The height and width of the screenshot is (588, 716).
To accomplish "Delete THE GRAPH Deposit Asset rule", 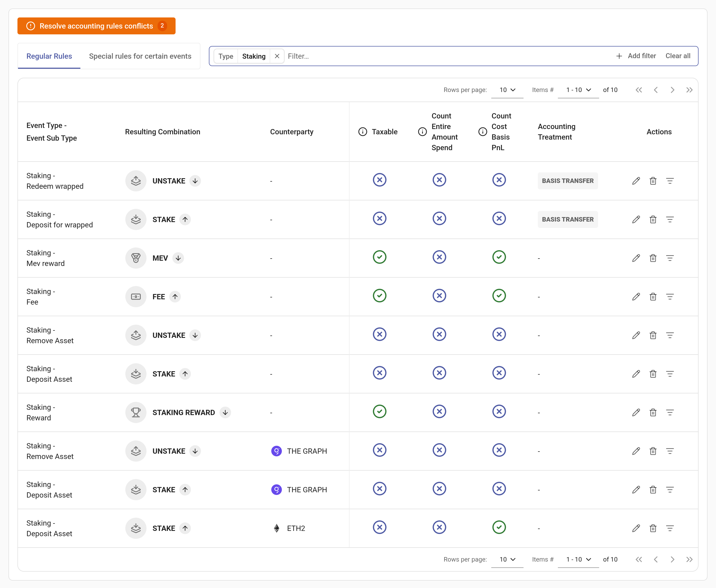I will pyautogui.click(x=653, y=490).
